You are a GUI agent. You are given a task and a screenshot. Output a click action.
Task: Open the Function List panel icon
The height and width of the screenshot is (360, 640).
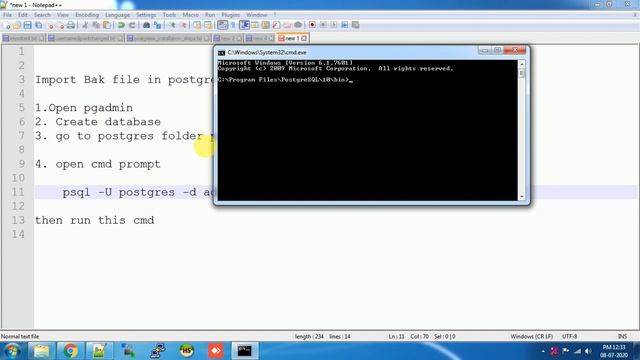276,25
